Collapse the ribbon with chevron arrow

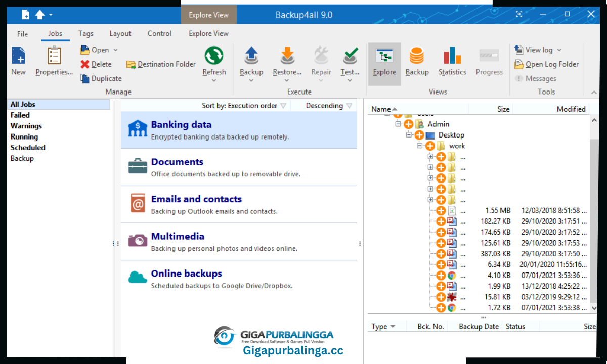[x=594, y=92]
